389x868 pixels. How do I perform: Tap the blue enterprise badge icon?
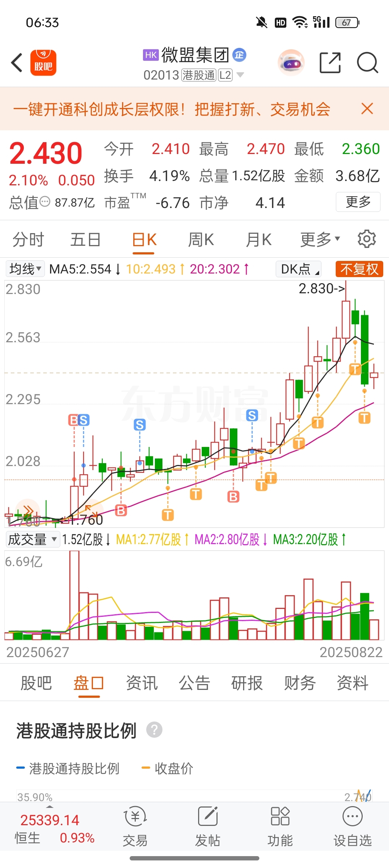point(240,55)
